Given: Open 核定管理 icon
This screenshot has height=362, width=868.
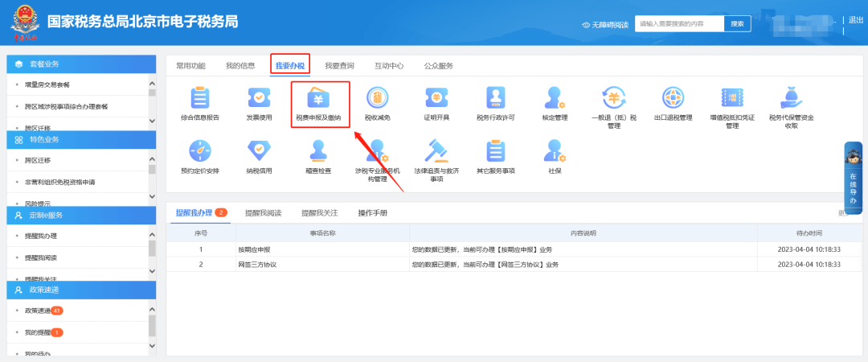Looking at the screenshot, I should (x=555, y=97).
